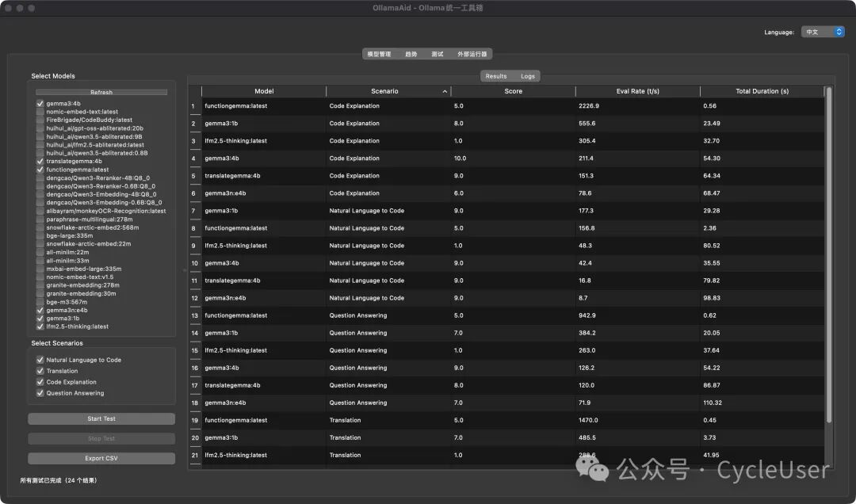Click the Export CSV button
The height and width of the screenshot is (504, 856).
101,458
